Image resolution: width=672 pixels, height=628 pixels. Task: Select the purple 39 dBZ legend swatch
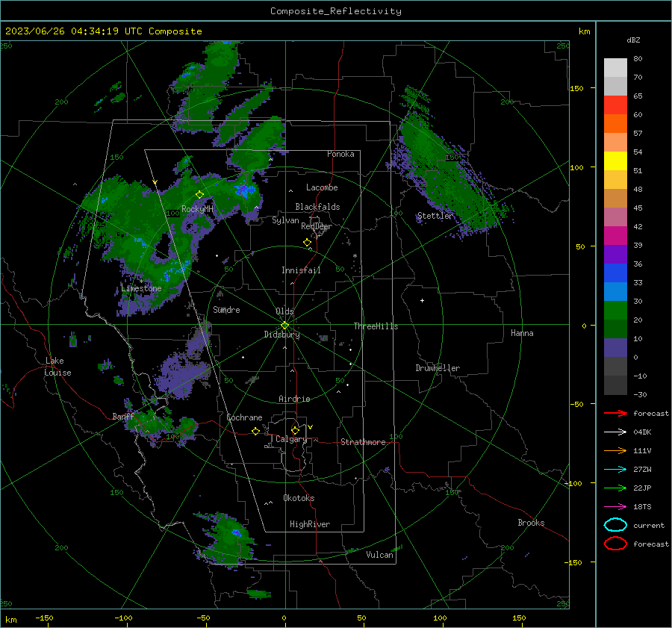click(615, 255)
